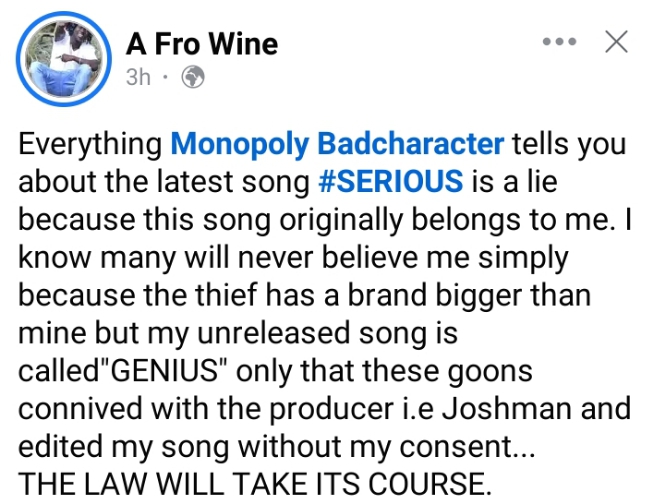Viewport: 665px width, 503px height.
Task: Hide the post with the X icon
Action: tap(616, 42)
